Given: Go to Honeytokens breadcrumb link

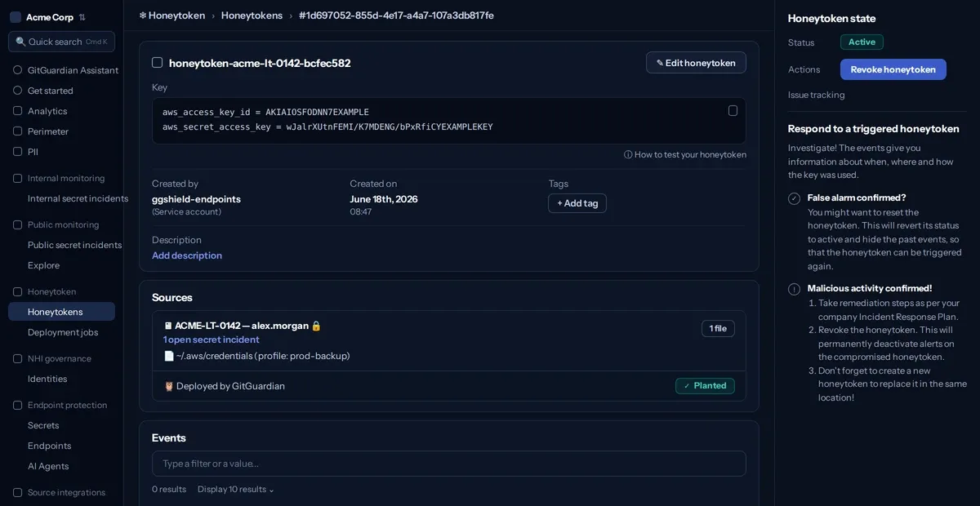Looking at the screenshot, I should point(252,16).
